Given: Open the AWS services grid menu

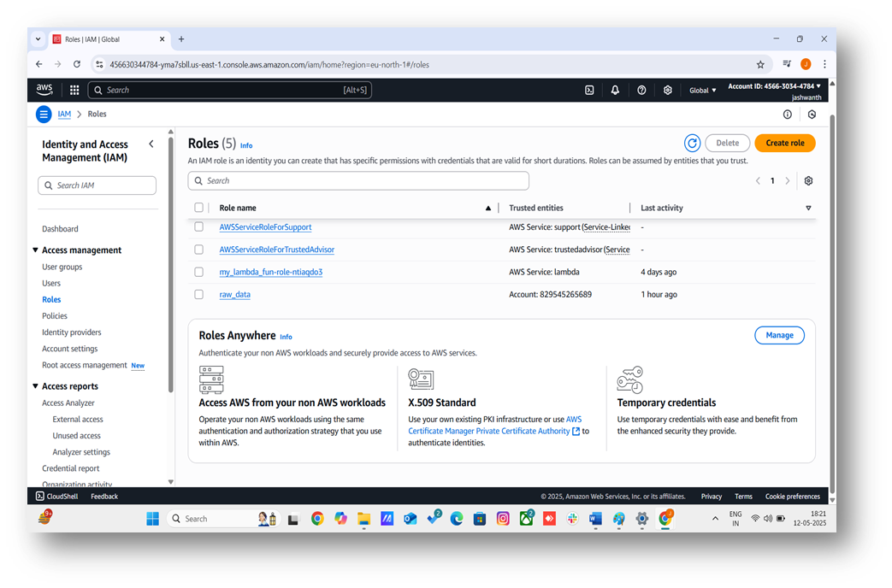Looking at the screenshot, I should coord(74,90).
